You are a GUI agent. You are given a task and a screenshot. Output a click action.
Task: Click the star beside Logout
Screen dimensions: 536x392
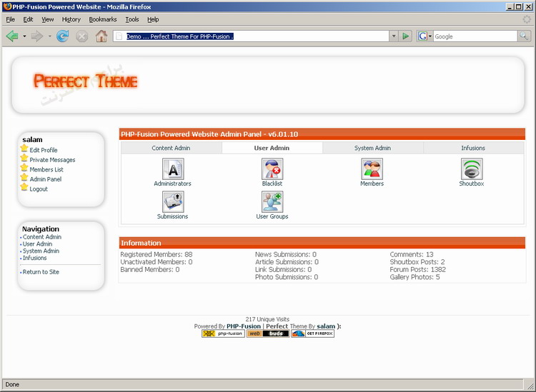click(24, 187)
